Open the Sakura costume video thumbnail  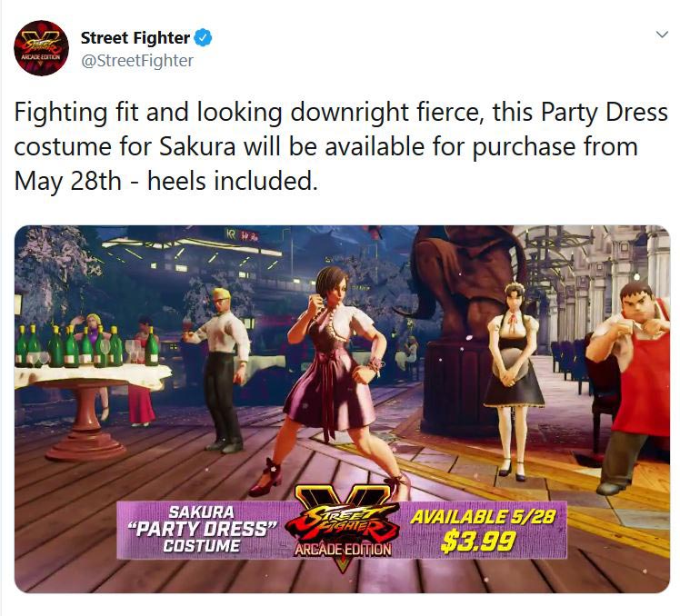342,409
